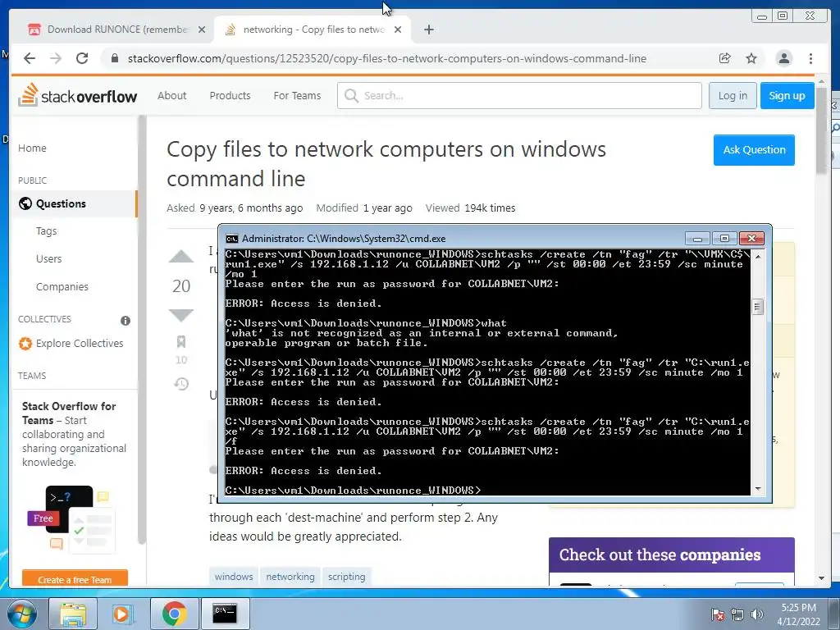Open the Products menu
The width and height of the screenshot is (840, 630).
click(x=230, y=95)
